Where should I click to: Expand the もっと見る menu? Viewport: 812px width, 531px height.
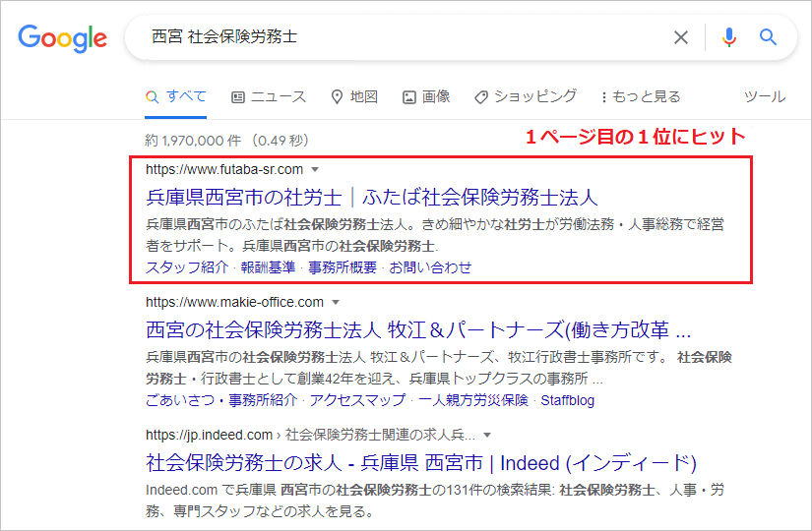click(x=641, y=96)
